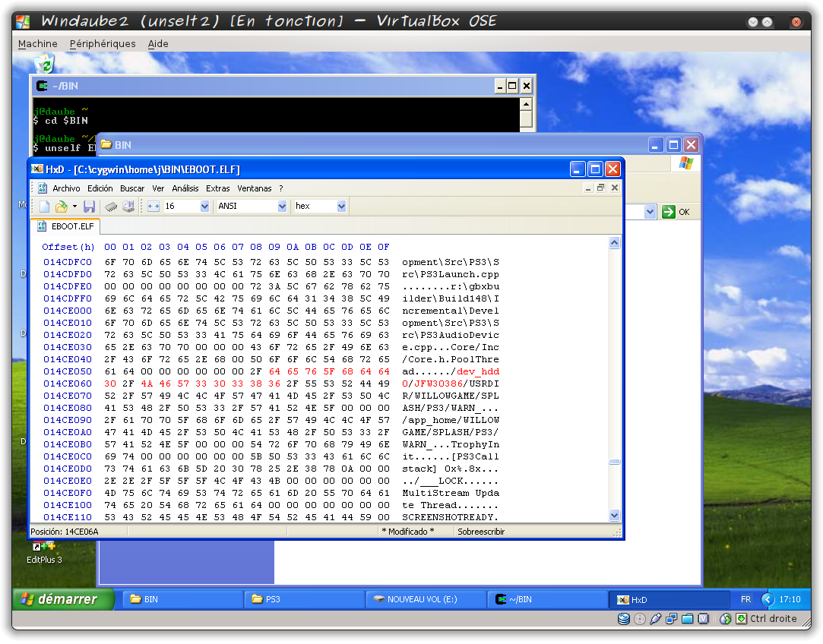Viewport: 823px width, 644px height.
Task: Open RAM editor chip icon in HxD
Action: pyautogui.click(x=111, y=207)
